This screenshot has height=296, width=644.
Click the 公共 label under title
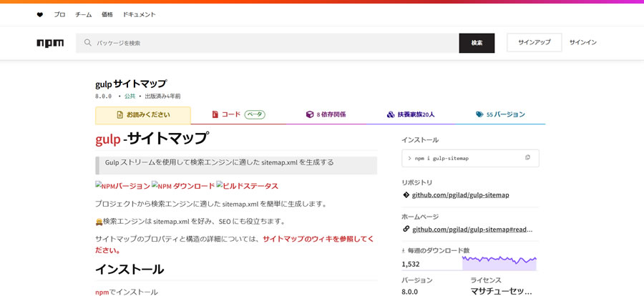click(x=130, y=97)
